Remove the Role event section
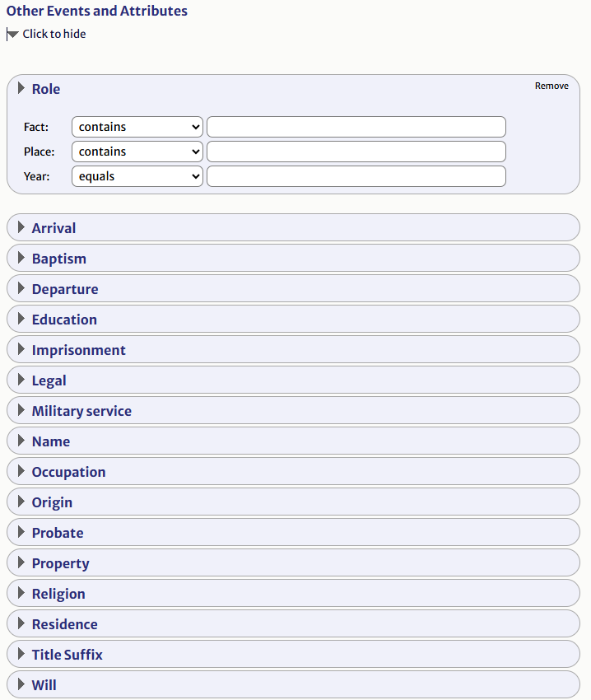 click(551, 86)
